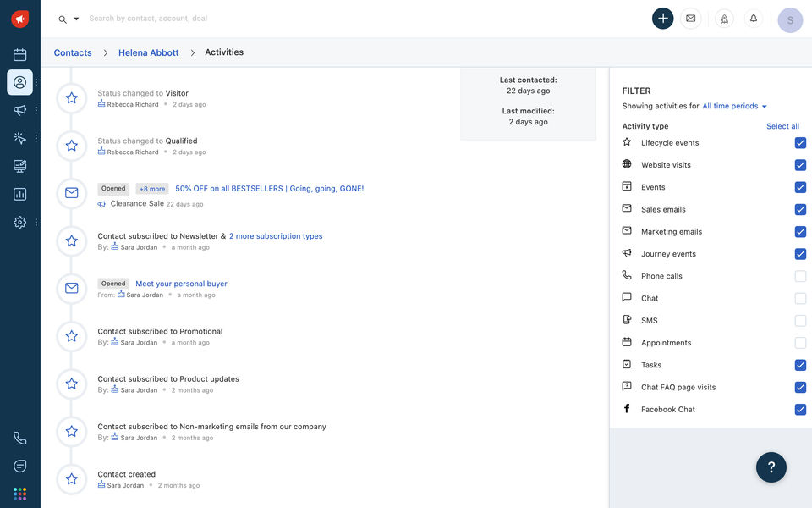Image resolution: width=812 pixels, height=508 pixels.
Task: Click star icon for Status changed to Visitor
Action: (71, 98)
